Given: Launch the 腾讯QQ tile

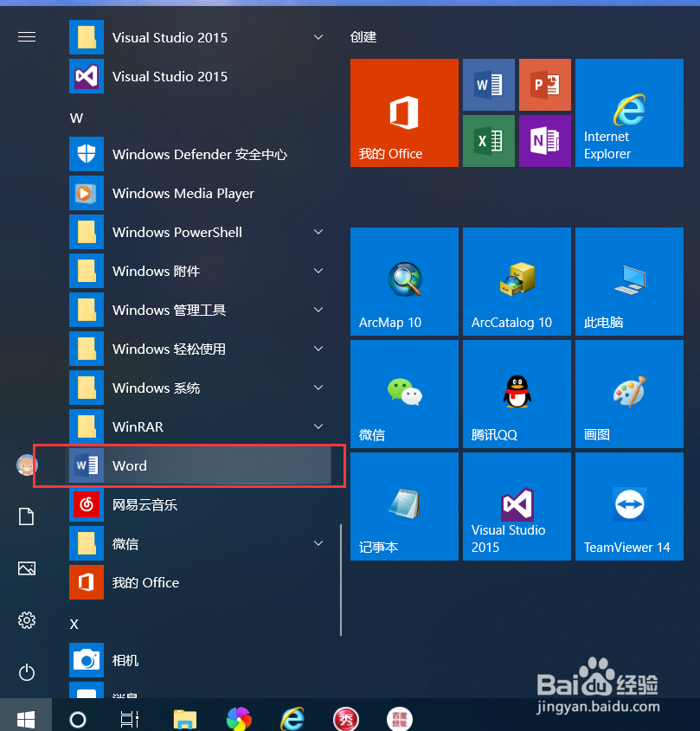Looking at the screenshot, I should [517, 394].
